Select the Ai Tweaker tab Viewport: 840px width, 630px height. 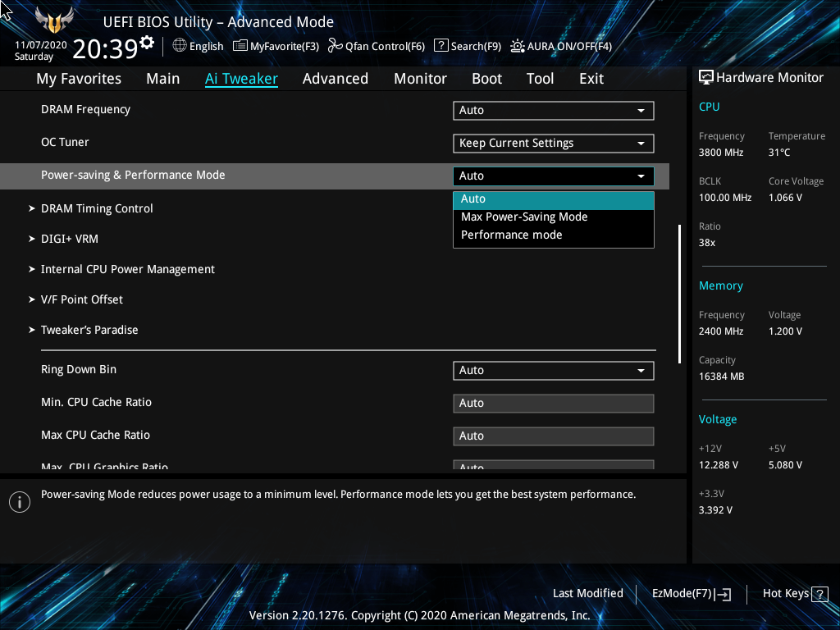click(x=241, y=79)
